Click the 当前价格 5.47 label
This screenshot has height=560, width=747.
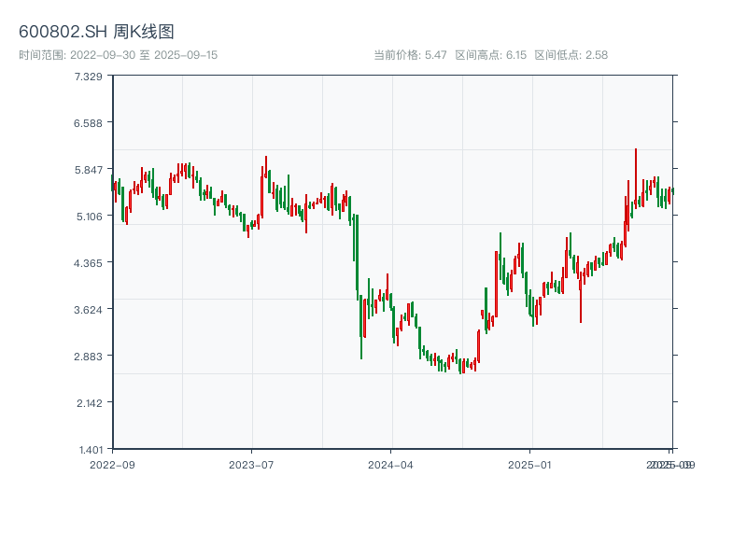pos(410,55)
